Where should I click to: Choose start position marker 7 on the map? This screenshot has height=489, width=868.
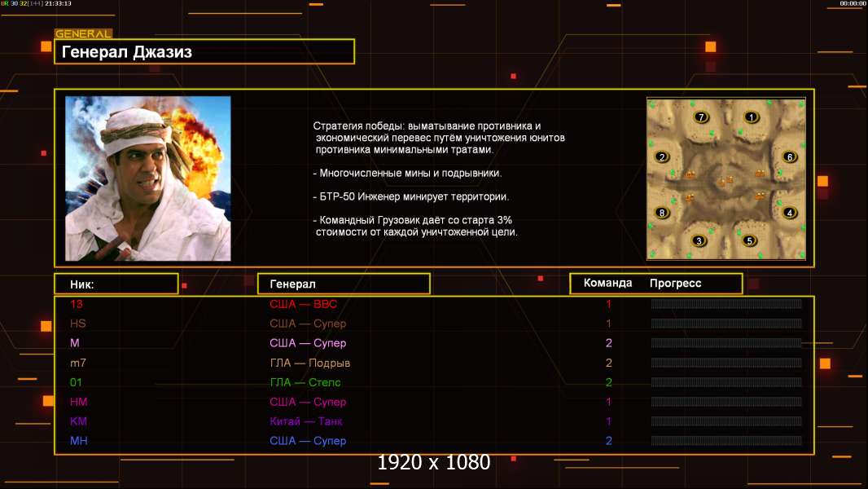[701, 117]
